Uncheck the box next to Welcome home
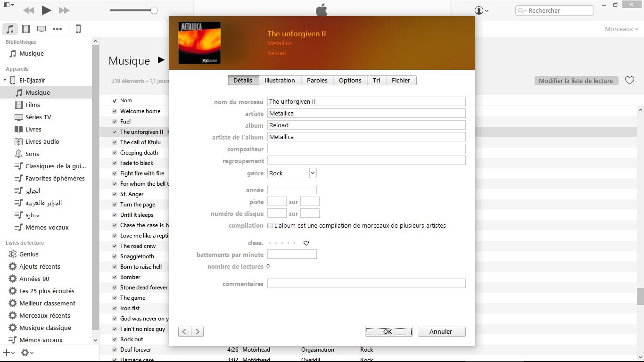Viewport: 644px width, 362px height. pos(115,111)
